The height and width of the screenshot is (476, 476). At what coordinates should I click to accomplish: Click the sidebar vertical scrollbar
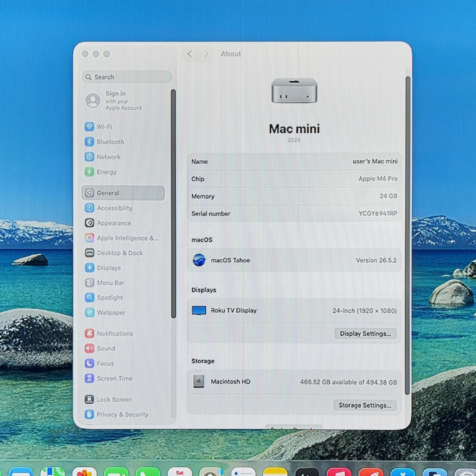(x=173, y=203)
